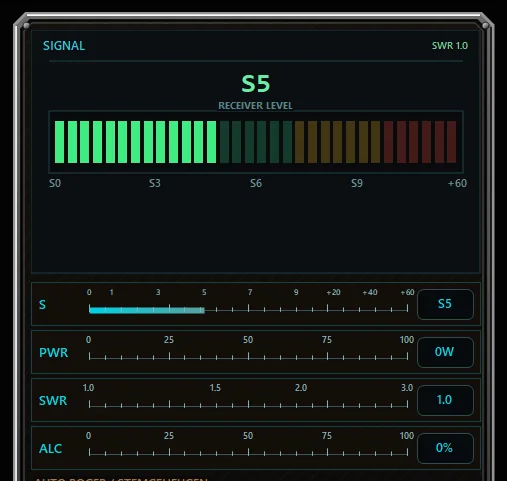Click the 0W power value box
The height and width of the screenshot is (481, 507).
(445, 352)
